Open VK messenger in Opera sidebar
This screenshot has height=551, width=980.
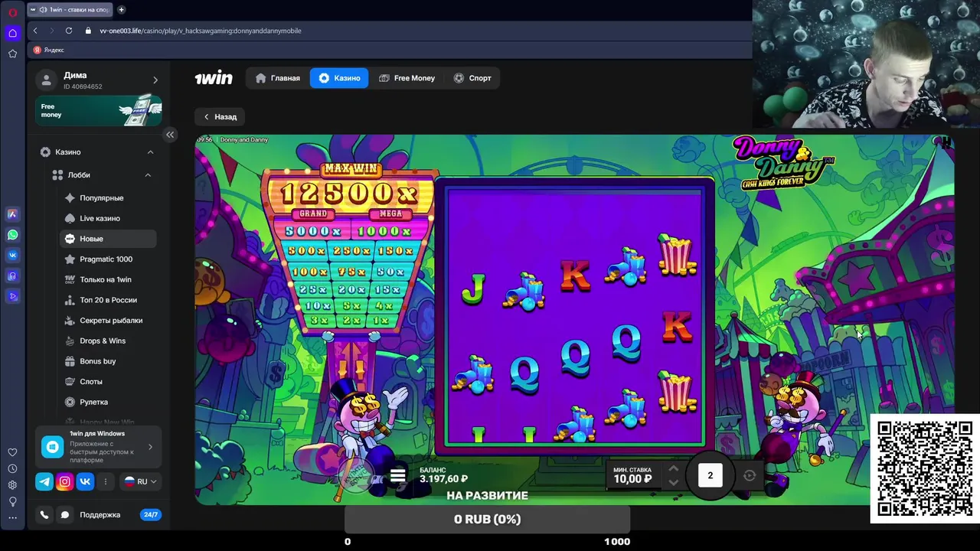(12, 256)
